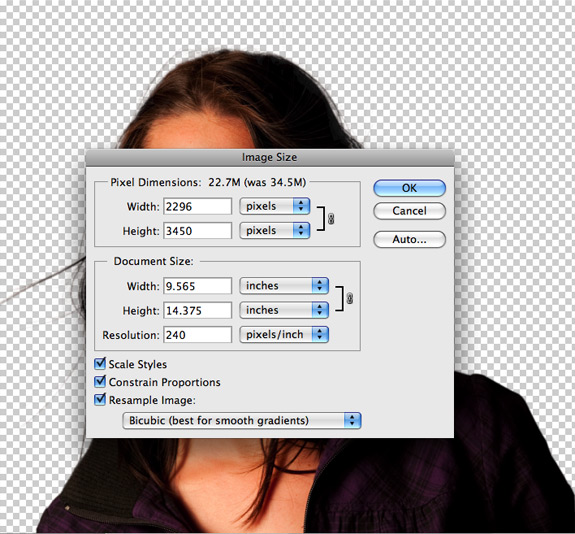
Task: Open the Auto... resolution options
Action: point(409,239)
